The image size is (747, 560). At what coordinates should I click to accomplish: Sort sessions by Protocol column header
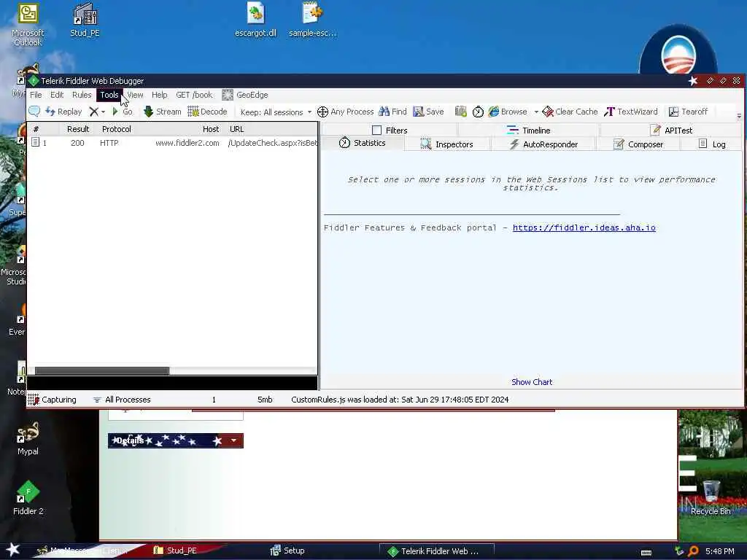click(116, 129)
